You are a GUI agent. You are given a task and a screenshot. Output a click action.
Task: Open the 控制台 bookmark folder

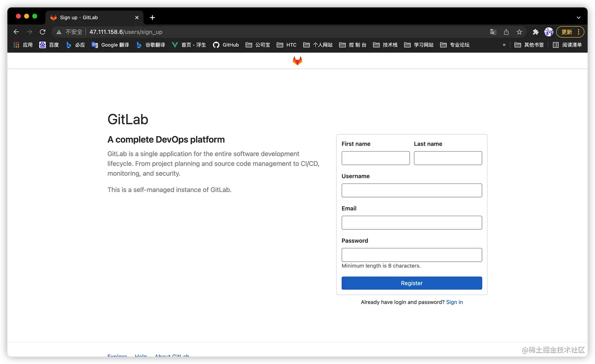[x=353, y=45]
